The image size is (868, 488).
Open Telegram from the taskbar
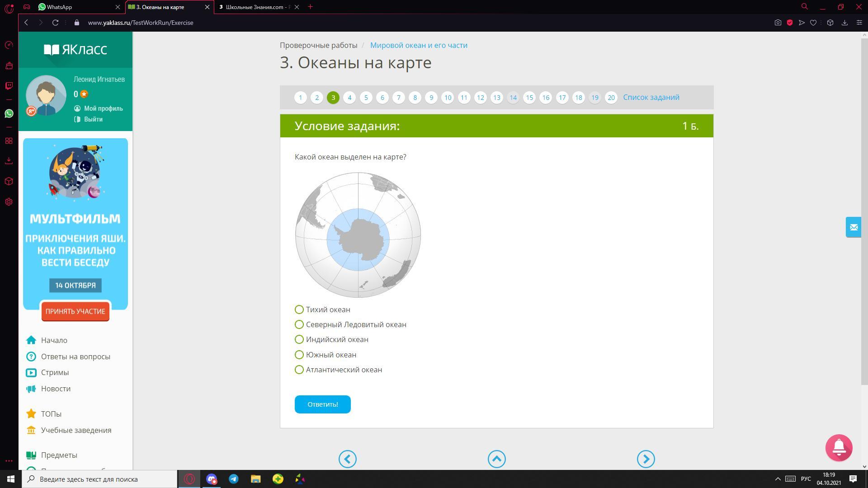(233, 479)
